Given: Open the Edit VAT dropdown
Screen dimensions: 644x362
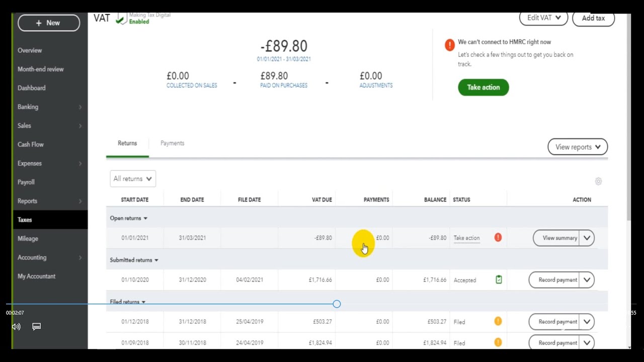Looking at the screenshot, I should coord(543,18).
